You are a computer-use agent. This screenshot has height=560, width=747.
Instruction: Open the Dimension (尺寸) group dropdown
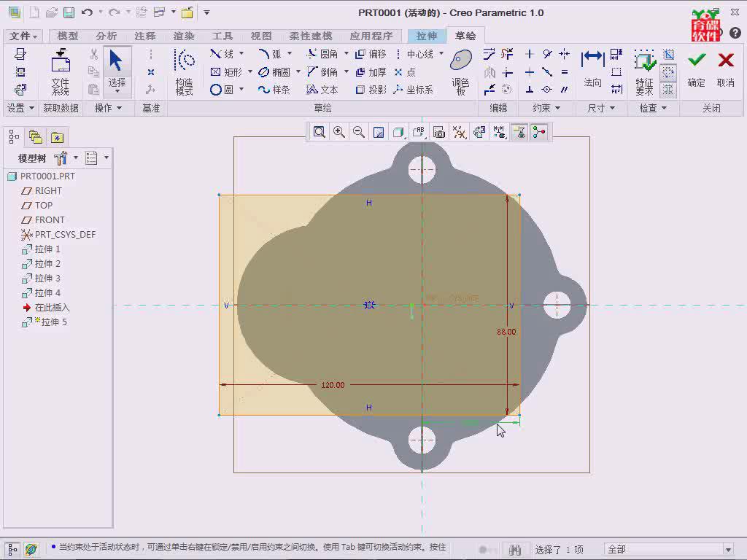point(601,108)
